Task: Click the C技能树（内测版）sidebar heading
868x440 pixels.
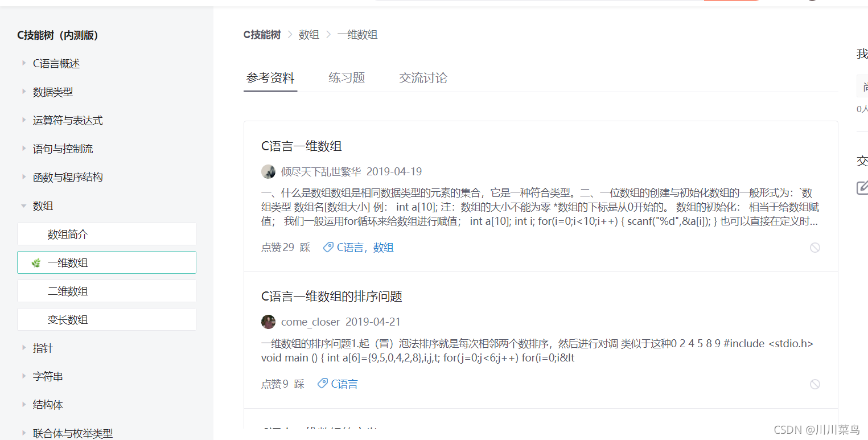Action: tap(58, 35)
